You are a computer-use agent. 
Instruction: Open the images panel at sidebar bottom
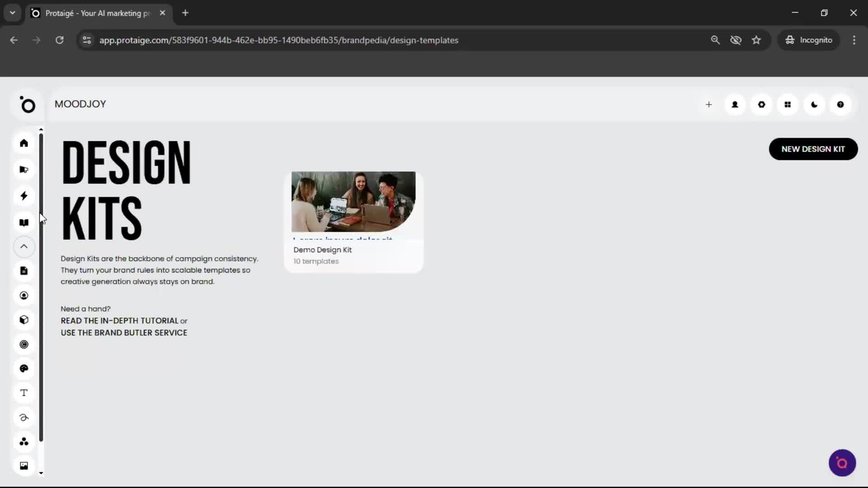point(24,465)
